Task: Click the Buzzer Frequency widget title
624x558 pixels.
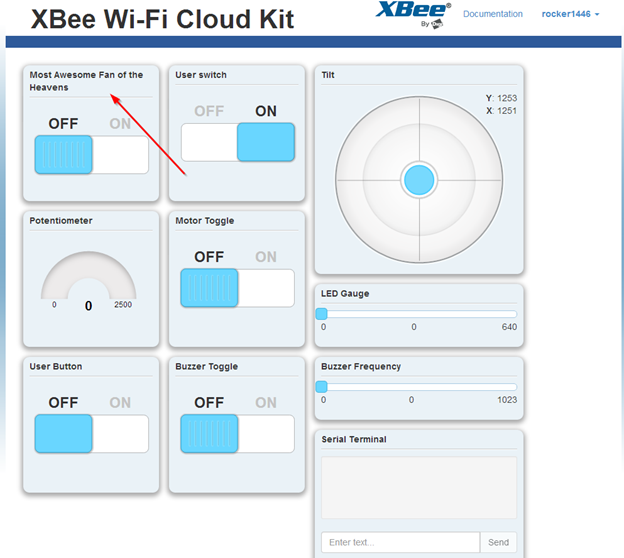Action: [x=361, y=366]
